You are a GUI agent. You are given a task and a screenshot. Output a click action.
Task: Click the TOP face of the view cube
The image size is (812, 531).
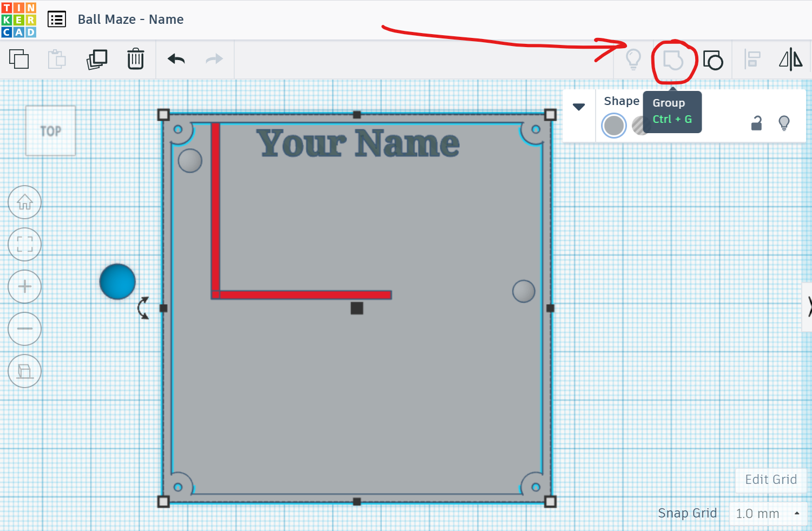50,130
